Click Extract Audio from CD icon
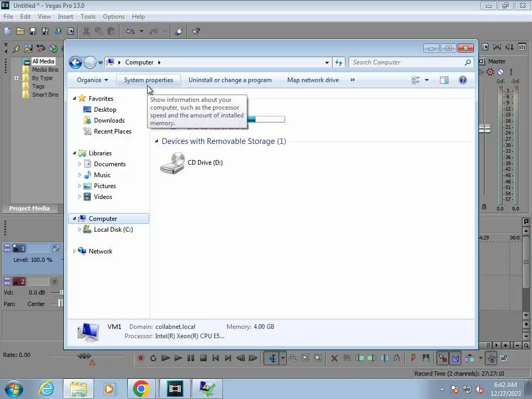 54,48
